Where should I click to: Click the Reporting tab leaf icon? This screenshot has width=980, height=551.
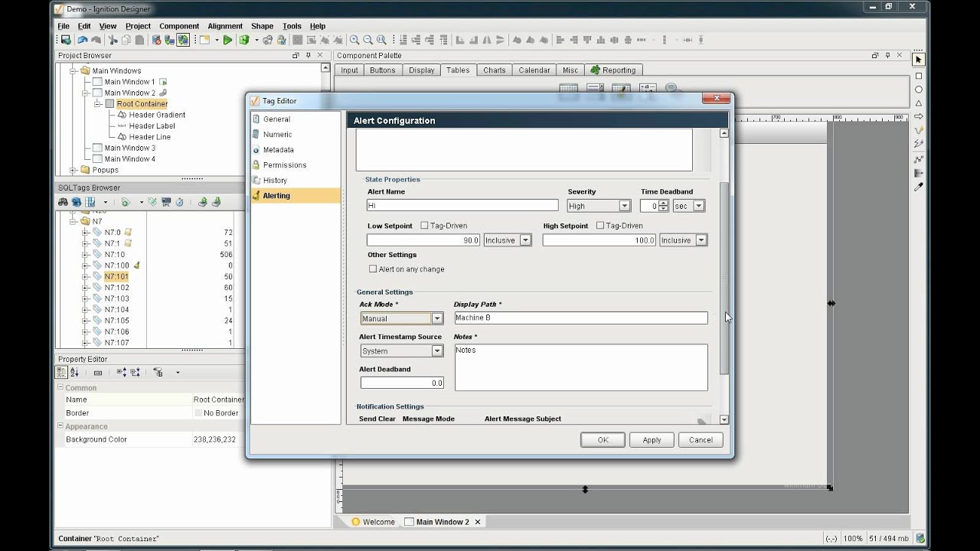pyautogui.click(x=595, y=70)
